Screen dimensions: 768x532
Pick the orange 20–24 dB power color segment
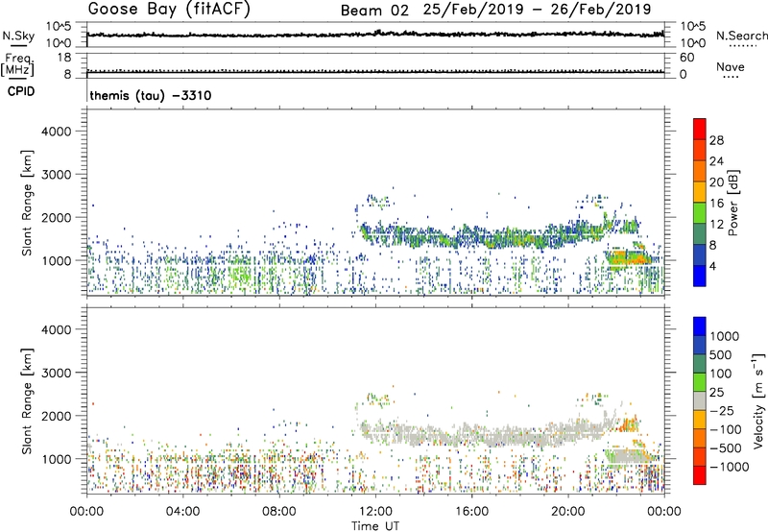pyautogui.click(x=700, y=171)
